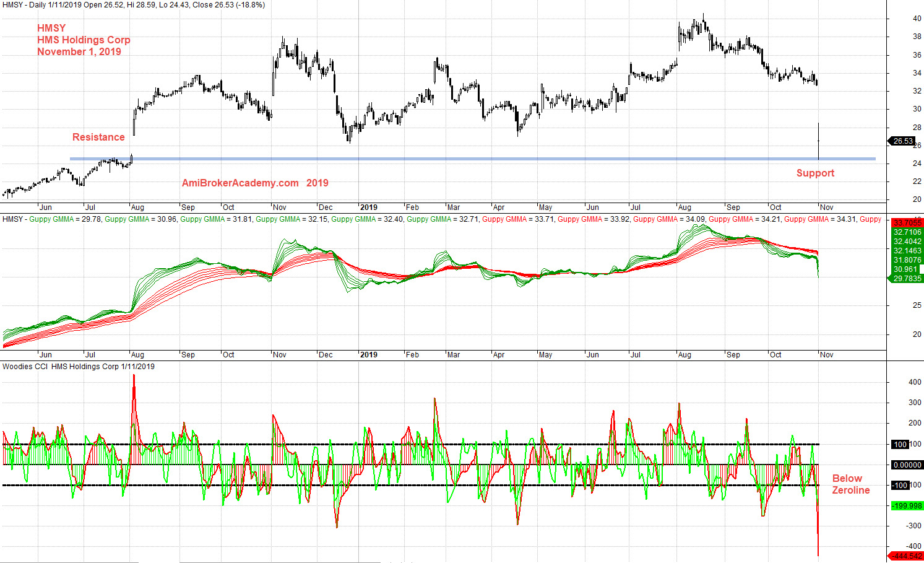Click 'Apr' on the price chart time axis
The image size is (924, 563).
(498, 207)
